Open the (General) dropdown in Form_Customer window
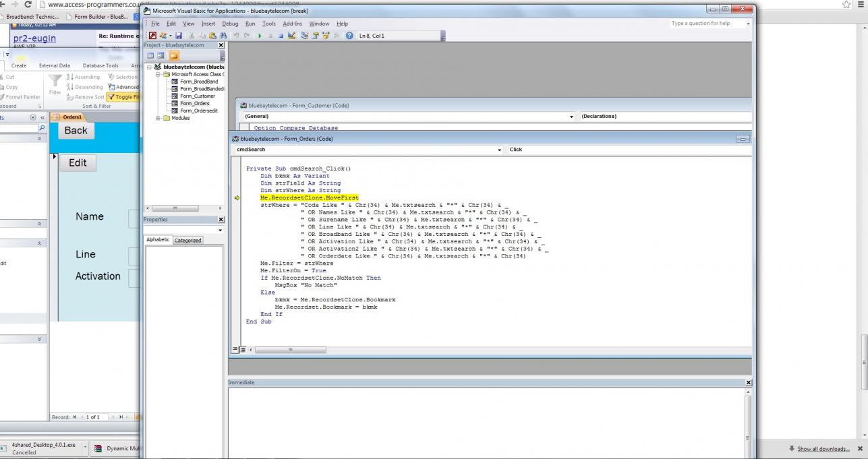868x459 pixels. tap(572, 117)
